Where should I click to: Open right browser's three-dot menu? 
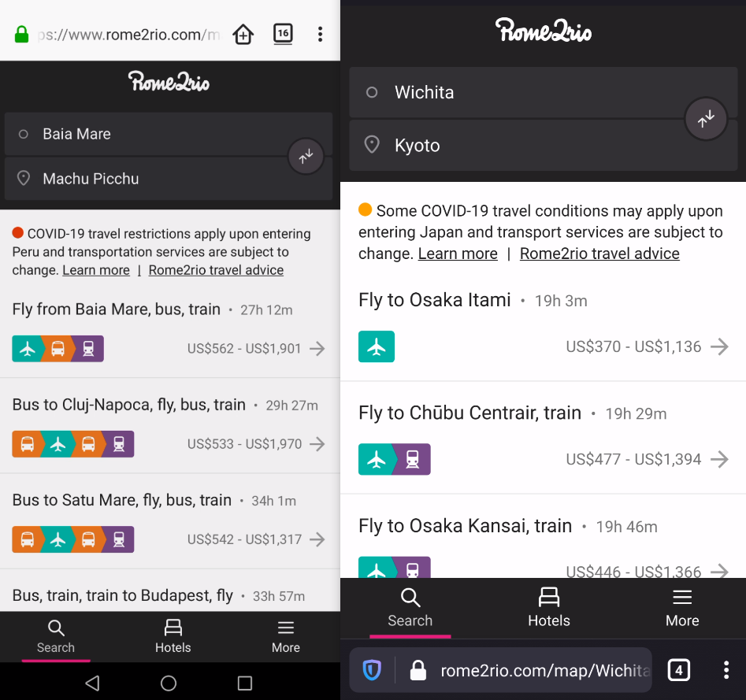point(726,670)
